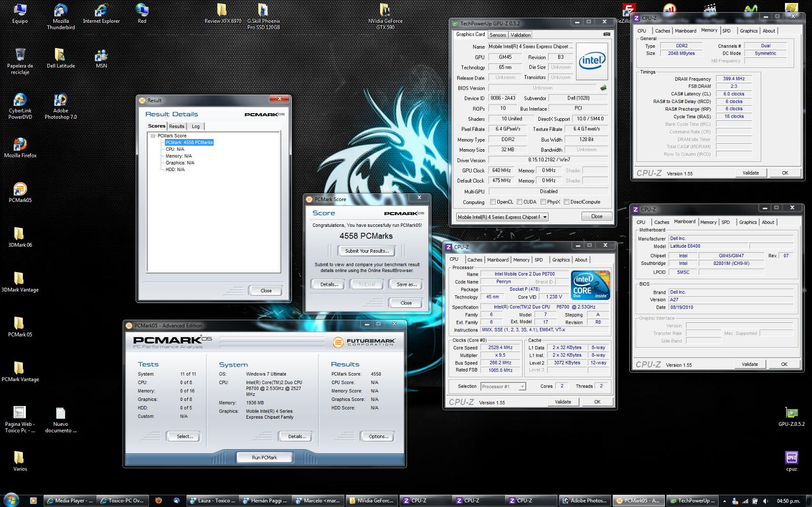Open Varios folder icon
The image size is (812, 507).
(20, 460)
